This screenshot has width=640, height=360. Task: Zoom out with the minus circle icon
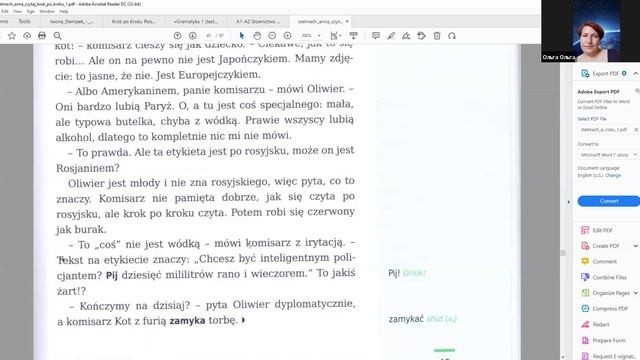click(x=272, y=36)
